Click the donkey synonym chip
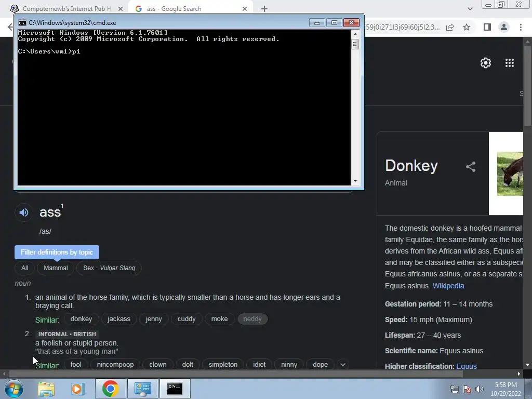532x399 pixels. pyautogui.click(x=82, y=319)
